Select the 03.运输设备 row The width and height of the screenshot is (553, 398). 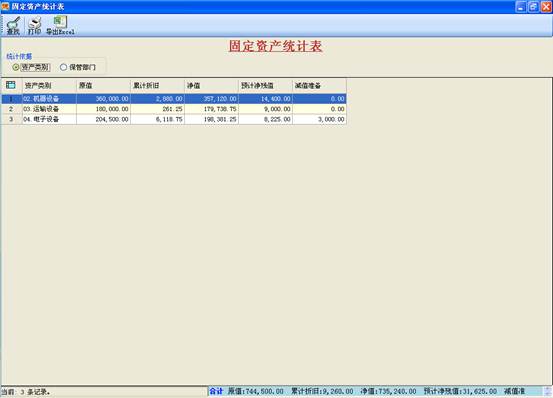pos(174,109)
